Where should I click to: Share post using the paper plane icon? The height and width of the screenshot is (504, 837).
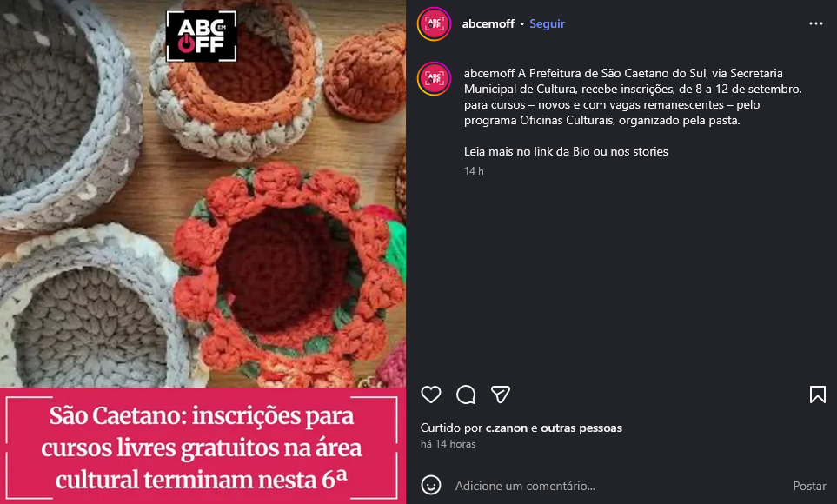(x=501, y=395)
